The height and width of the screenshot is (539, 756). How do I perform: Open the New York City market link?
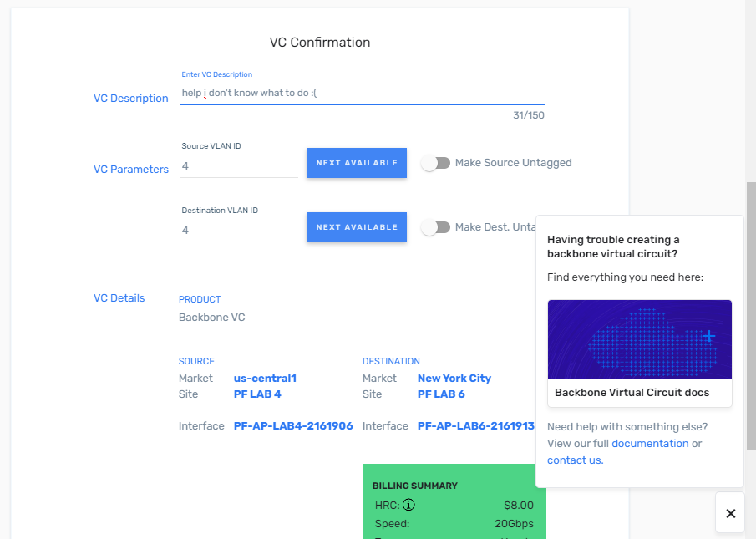coord(454,379)
